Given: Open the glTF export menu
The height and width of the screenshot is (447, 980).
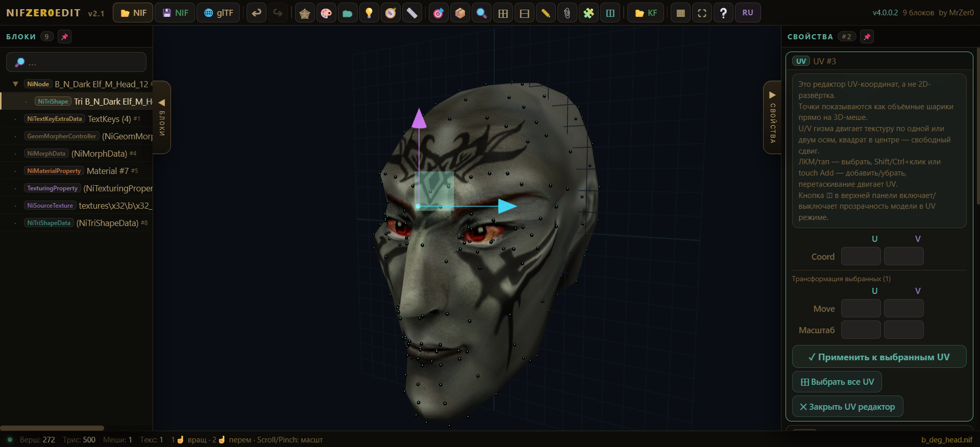Looking at the screenshot, I should 219,13.
